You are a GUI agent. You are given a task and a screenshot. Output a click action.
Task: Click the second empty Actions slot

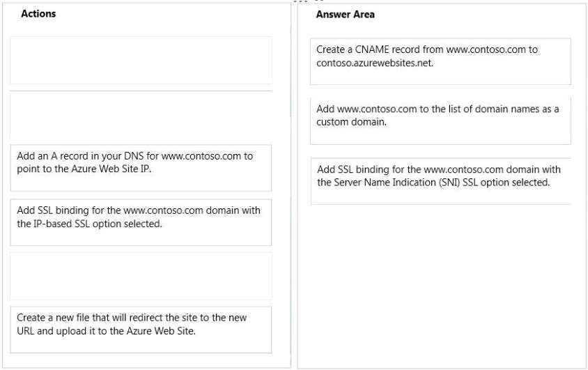[141, 115]
